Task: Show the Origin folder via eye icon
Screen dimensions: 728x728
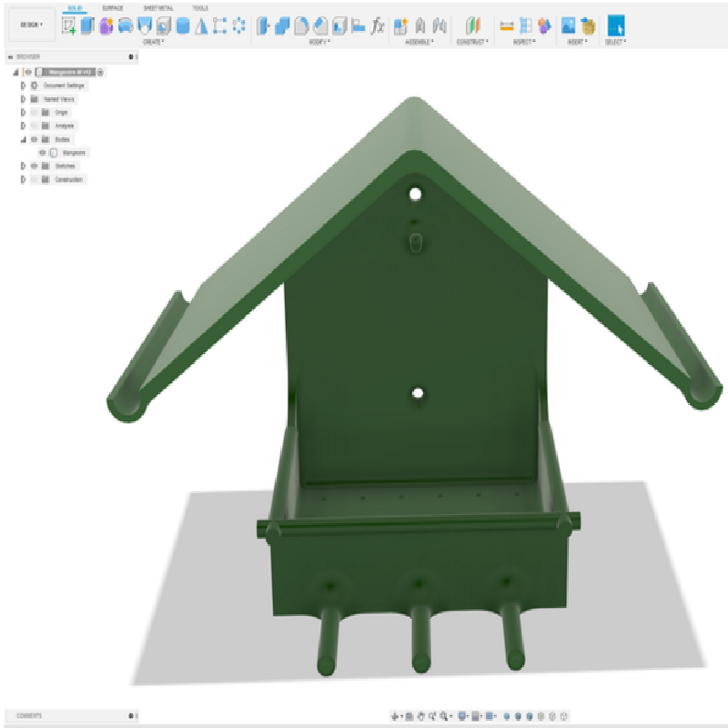Action: (34, 112)
